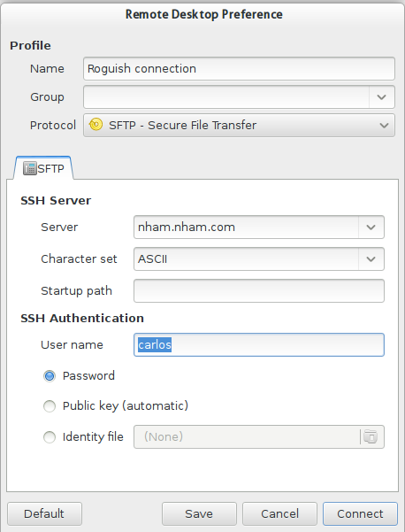Cancel the preference dialog
The height and width of the screenshot is (532, 405).
[x=279, y=513]
